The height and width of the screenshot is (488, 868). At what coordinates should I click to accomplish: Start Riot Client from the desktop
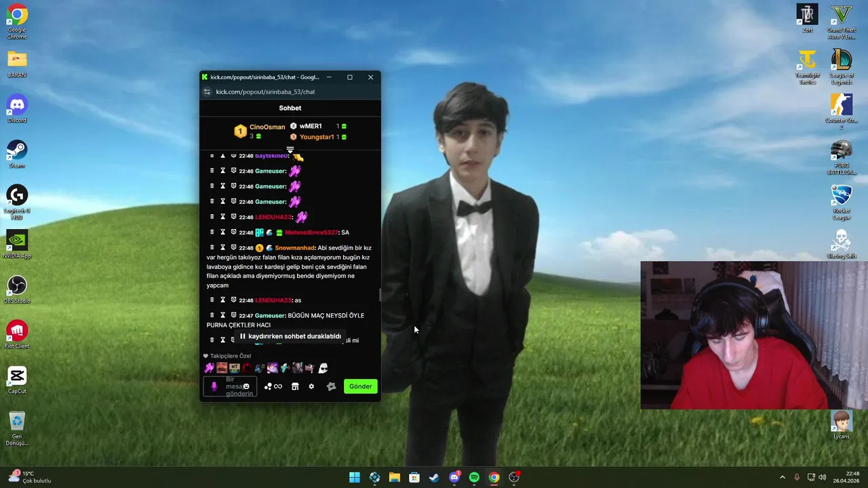[17, 335]
